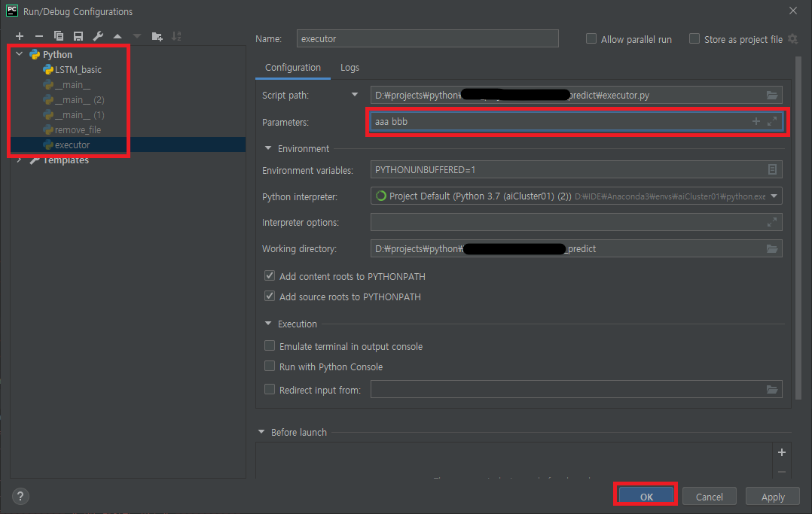Click the Apply button
Screen dimensions: 812x514
772,496
